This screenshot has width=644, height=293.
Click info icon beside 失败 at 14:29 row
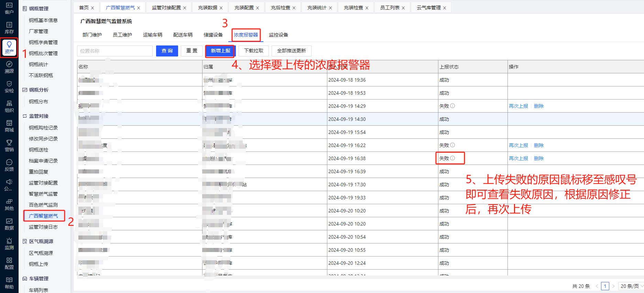(452, 106)
